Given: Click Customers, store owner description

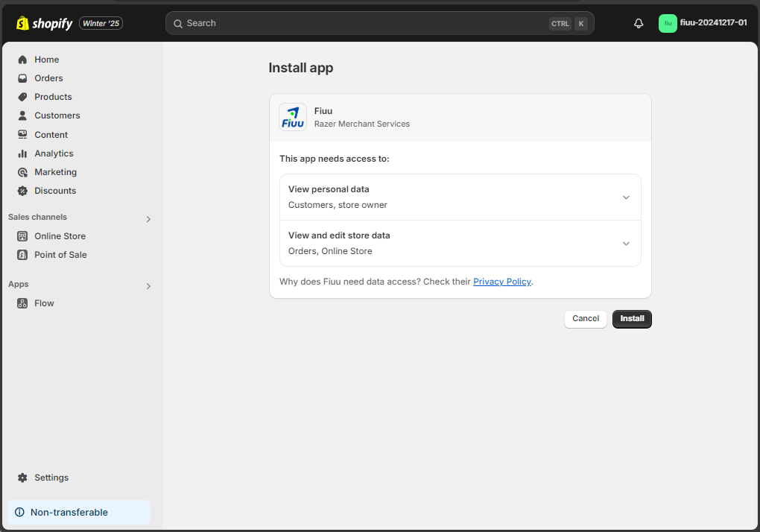Looking at the screenshot, I should coord(338,205).
